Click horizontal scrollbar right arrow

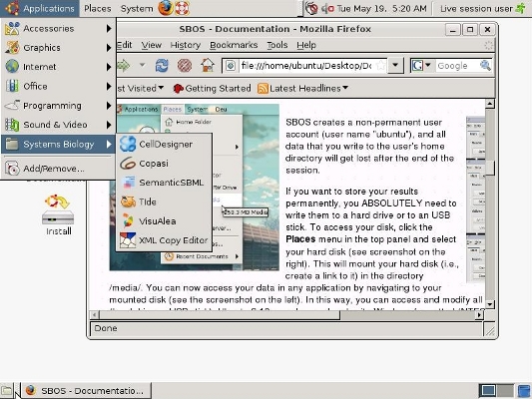(479, 315)
